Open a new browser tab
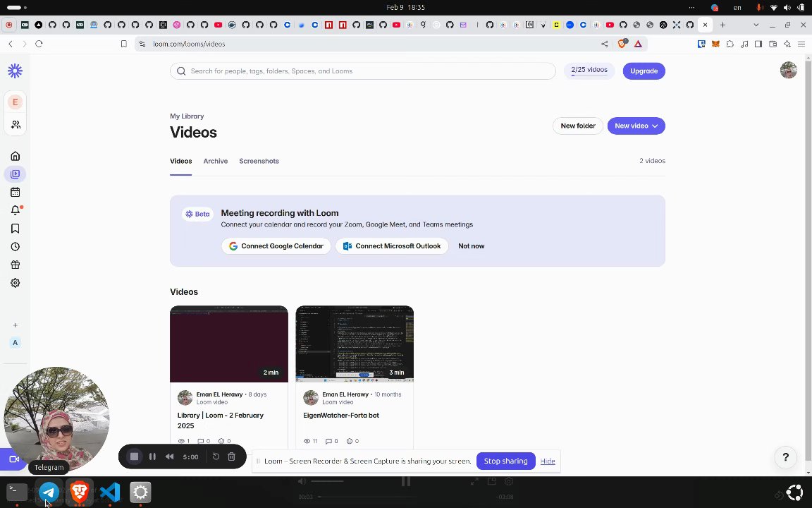The height and width of the screenshot is (508, 812). pos(722,25)
